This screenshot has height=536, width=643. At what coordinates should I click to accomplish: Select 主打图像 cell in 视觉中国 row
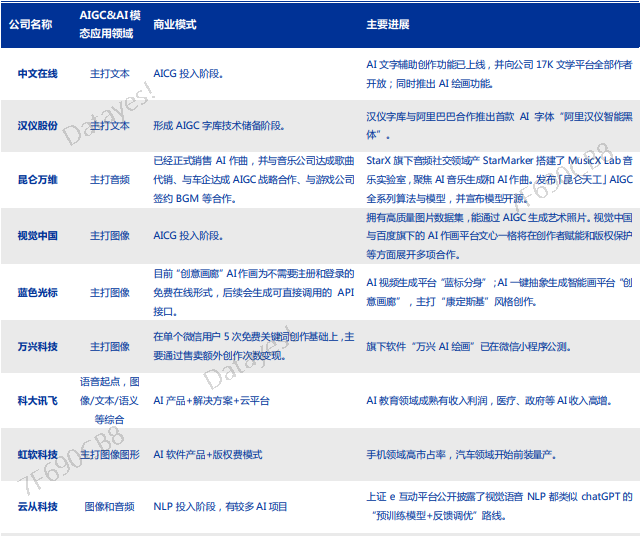[110, 236]
